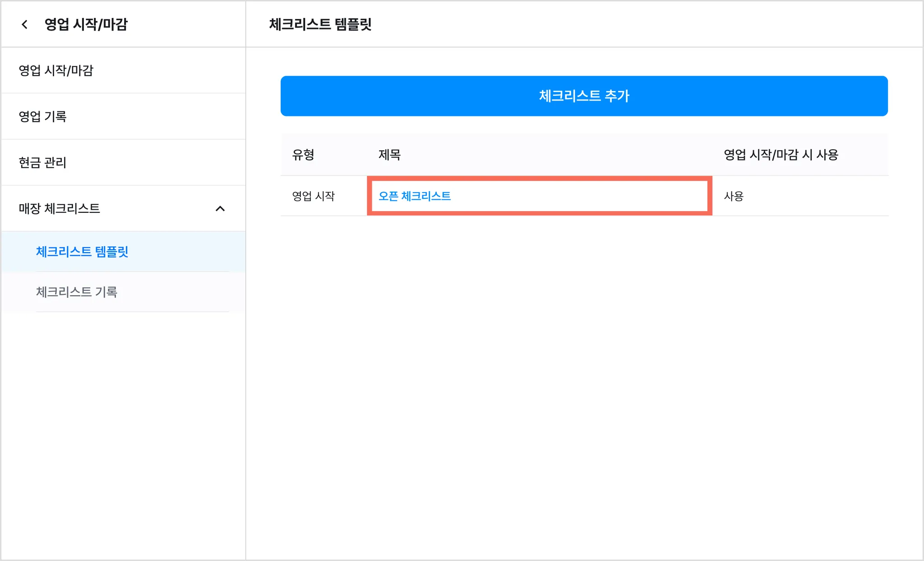Open 영업 시작/마감 sidebar menu item
The width and height of the screenshot is (924, 561).
56,70
